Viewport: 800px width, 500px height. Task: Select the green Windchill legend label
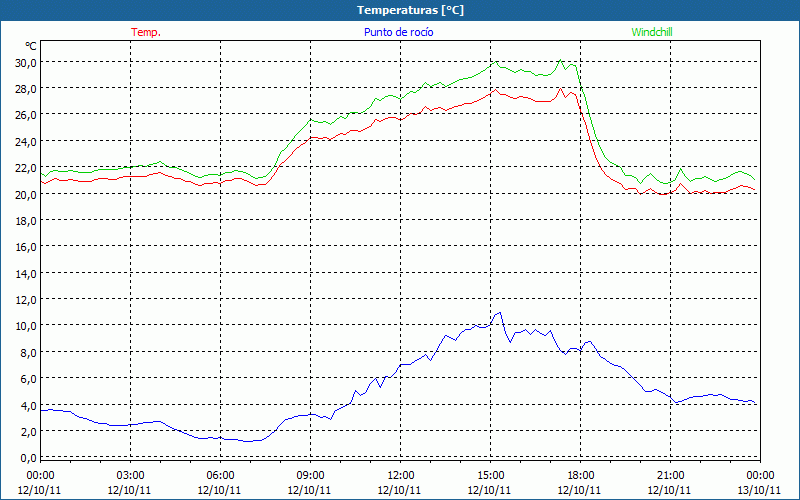652,32
